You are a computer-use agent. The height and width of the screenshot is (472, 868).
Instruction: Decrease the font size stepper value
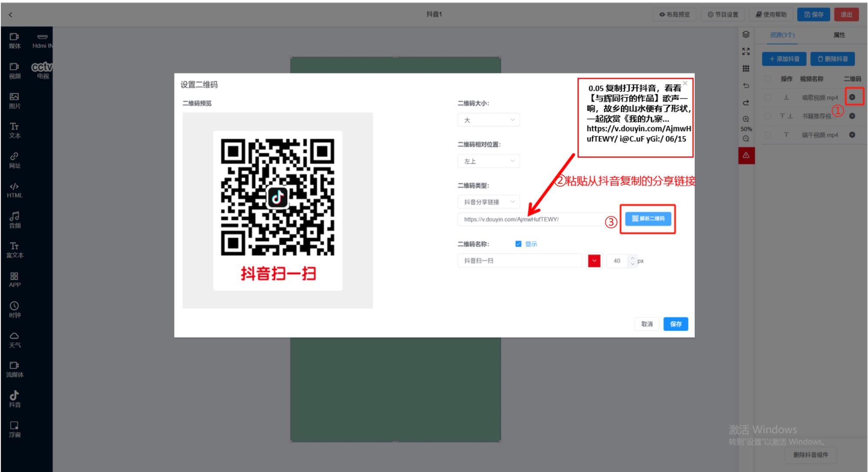[633, 264]
